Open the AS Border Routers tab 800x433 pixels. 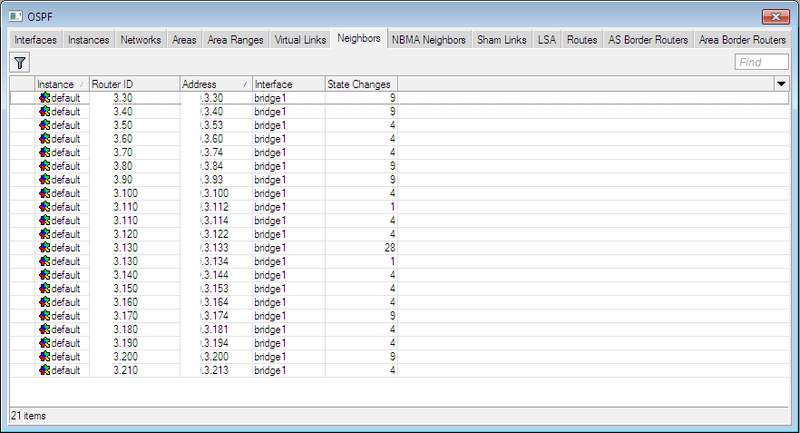[648, 40]
